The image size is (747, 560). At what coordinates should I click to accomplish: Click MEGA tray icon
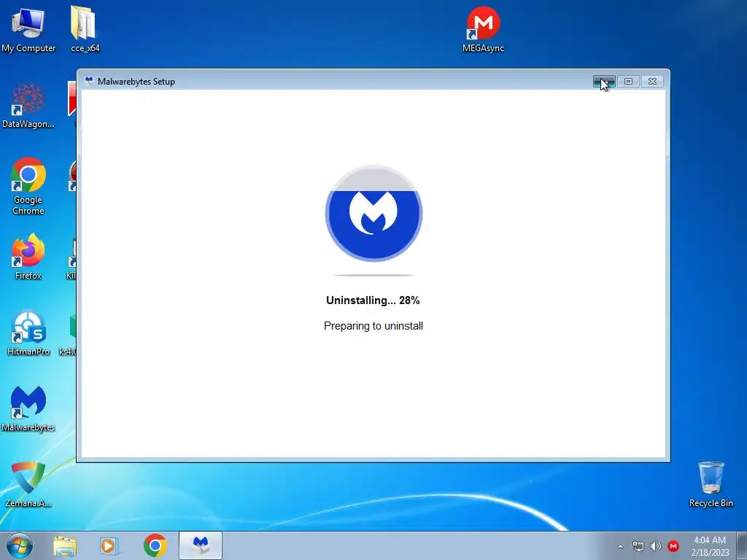click(x=673, y=546)
